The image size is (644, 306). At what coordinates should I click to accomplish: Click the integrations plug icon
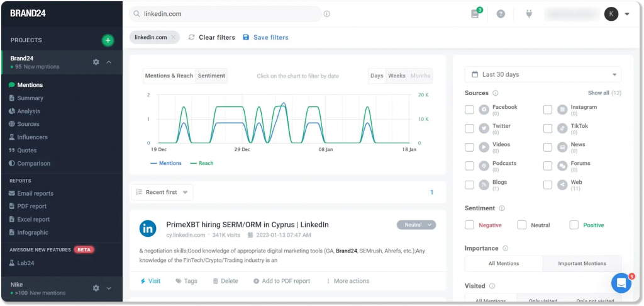point(529,14)
